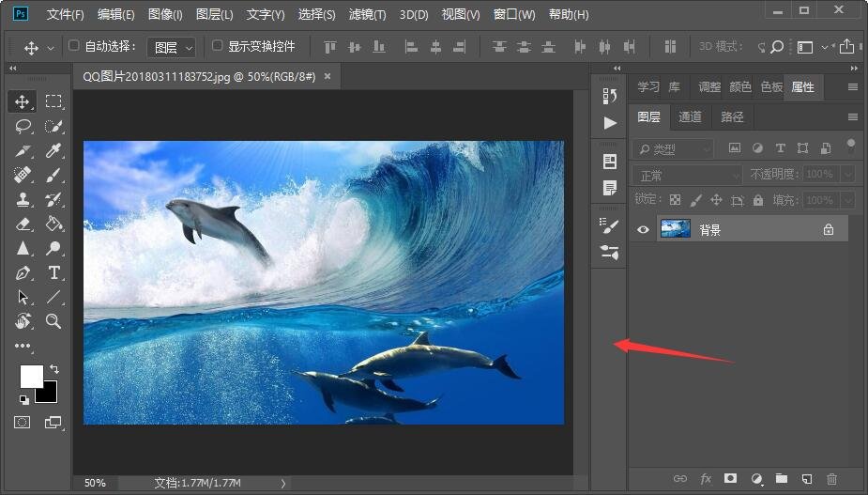868x495 pixels.
Task: Open the History panel icon
Action: [x=610, y=96]
